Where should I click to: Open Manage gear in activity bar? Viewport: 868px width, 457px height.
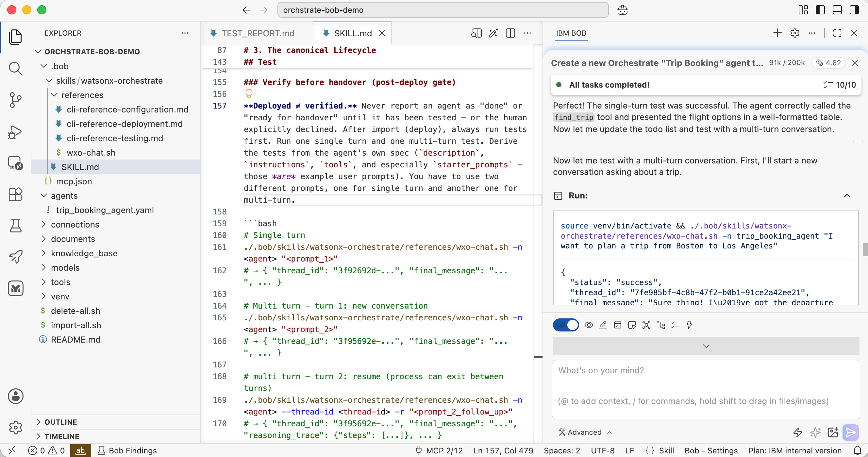click(x=15, y=427)
